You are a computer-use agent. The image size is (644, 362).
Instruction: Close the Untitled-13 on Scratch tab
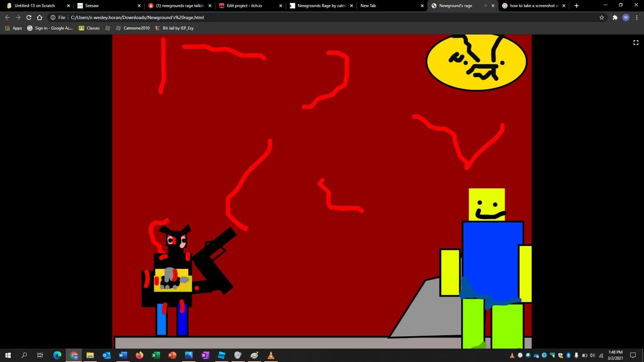(x=68, y=6)
